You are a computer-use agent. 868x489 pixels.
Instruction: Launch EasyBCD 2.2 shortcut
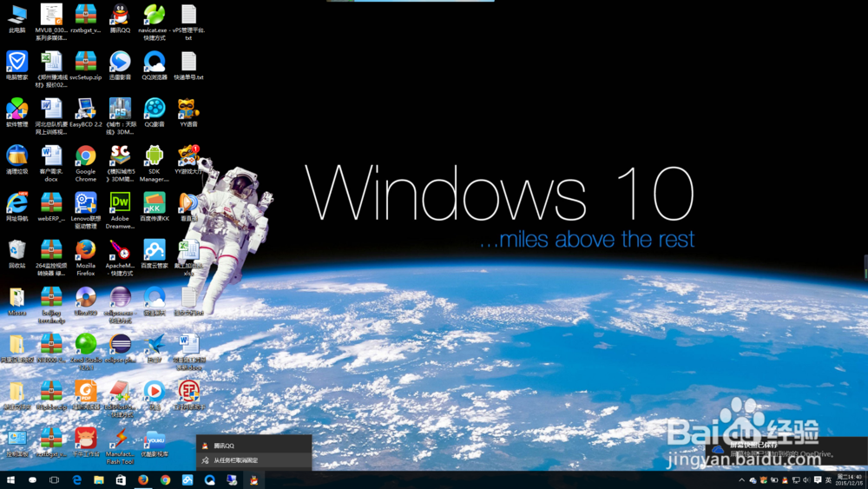[86, 113]
